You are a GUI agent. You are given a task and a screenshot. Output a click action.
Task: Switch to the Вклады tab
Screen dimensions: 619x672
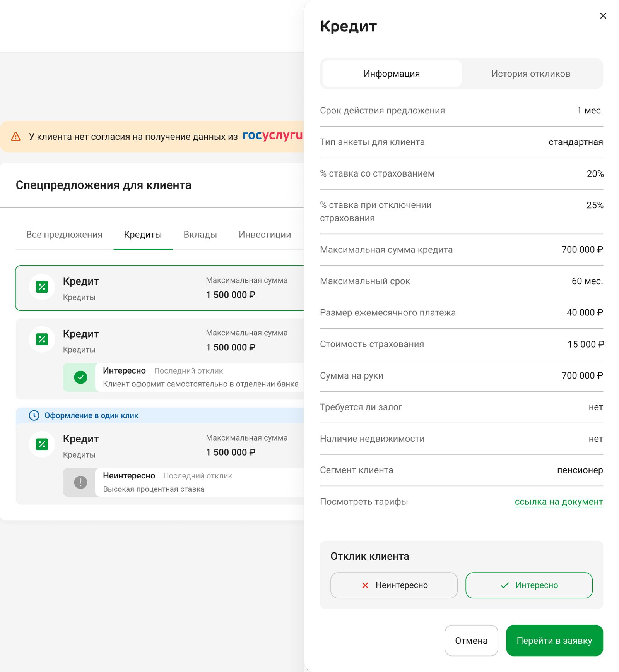coord(200,235)
